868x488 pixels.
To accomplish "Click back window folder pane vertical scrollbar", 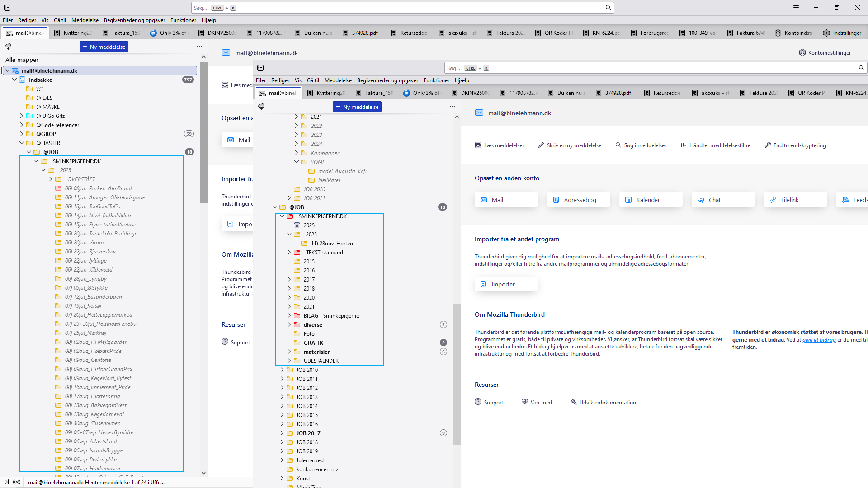I will coord(203,133).
